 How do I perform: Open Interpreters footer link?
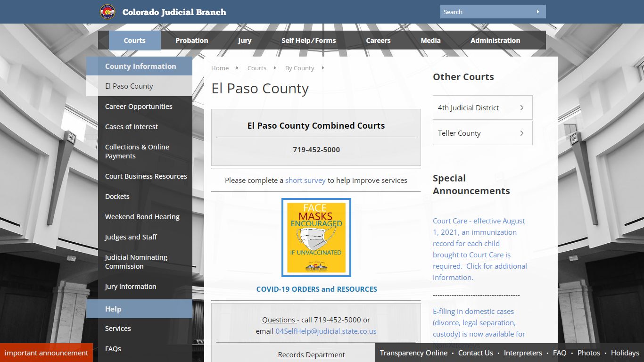[523, 353]
